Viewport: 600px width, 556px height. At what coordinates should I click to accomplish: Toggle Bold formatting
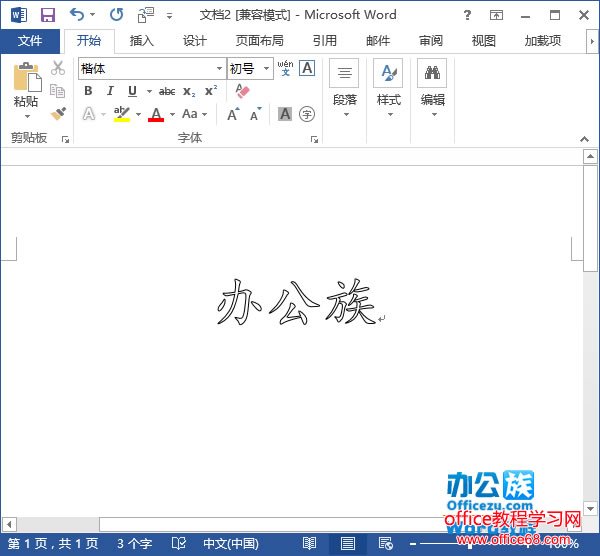pyautogui.click(x=88, y=91)
